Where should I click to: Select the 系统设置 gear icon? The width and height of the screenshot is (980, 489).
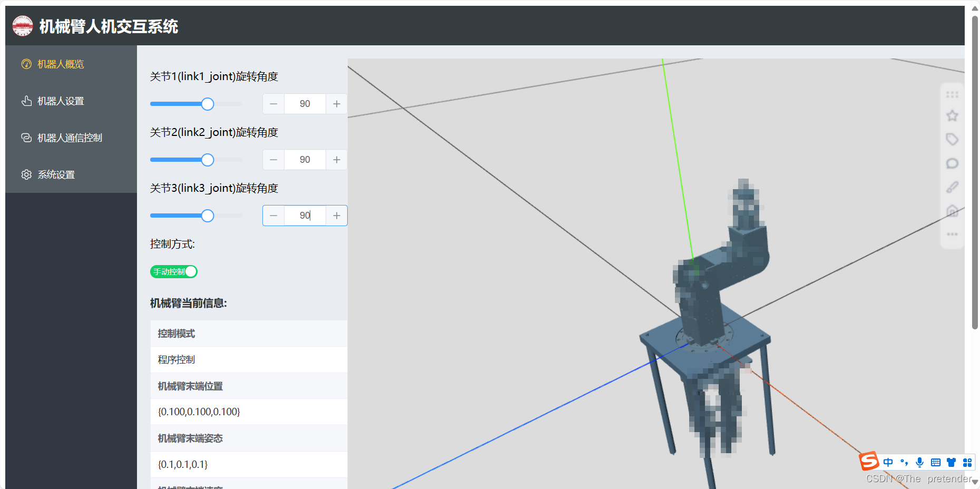(x=26, y=174)
